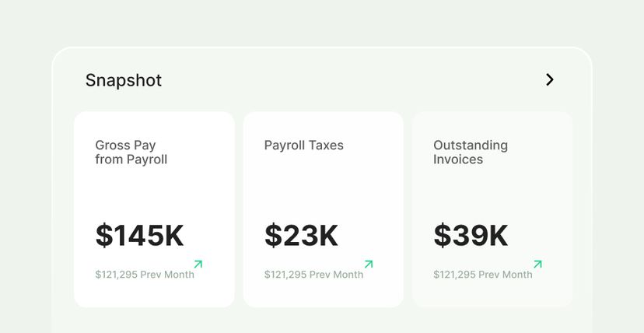Expand Snapshot with the right chevron arrow

550,79
